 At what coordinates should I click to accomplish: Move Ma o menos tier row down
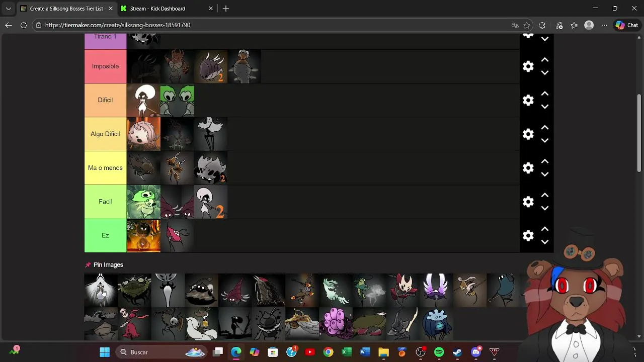545,174
